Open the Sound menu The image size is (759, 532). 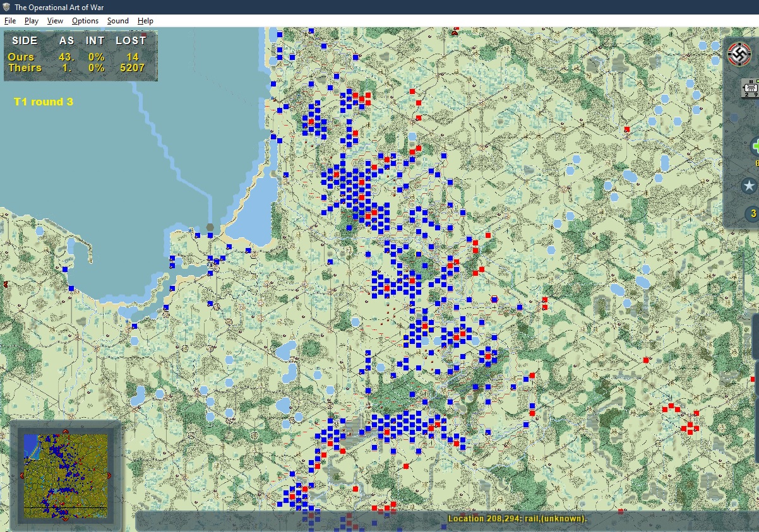tap(117, 21)
